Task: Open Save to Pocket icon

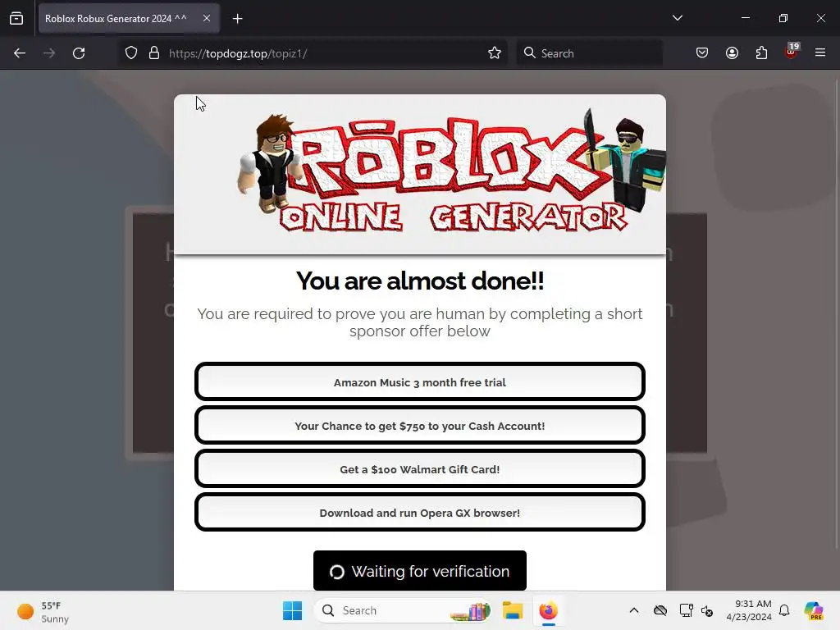Action: pos(702,53)
